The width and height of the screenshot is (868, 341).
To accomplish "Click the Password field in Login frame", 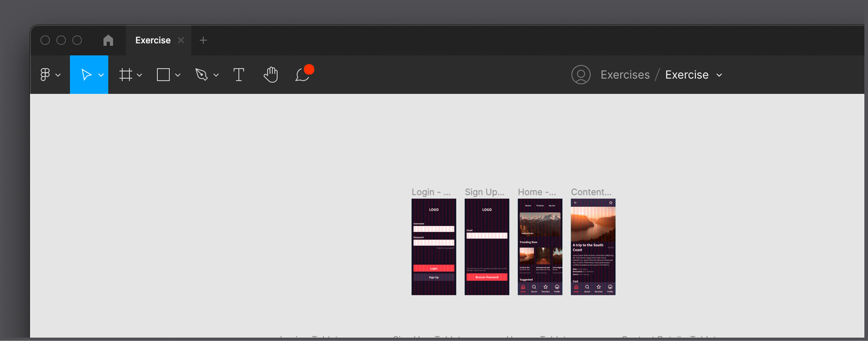I will click(x=434, y=243).
